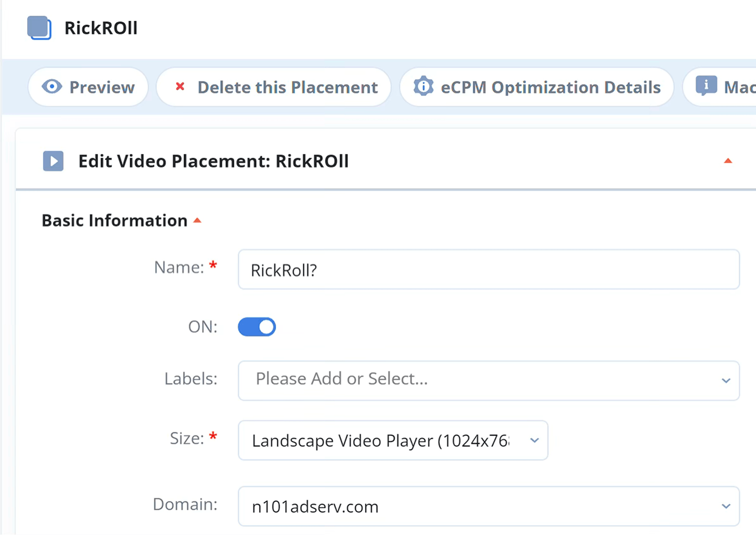Collapse the Edit Video Placement section
The image size is (756, 535).
click(x=728, y=161)
